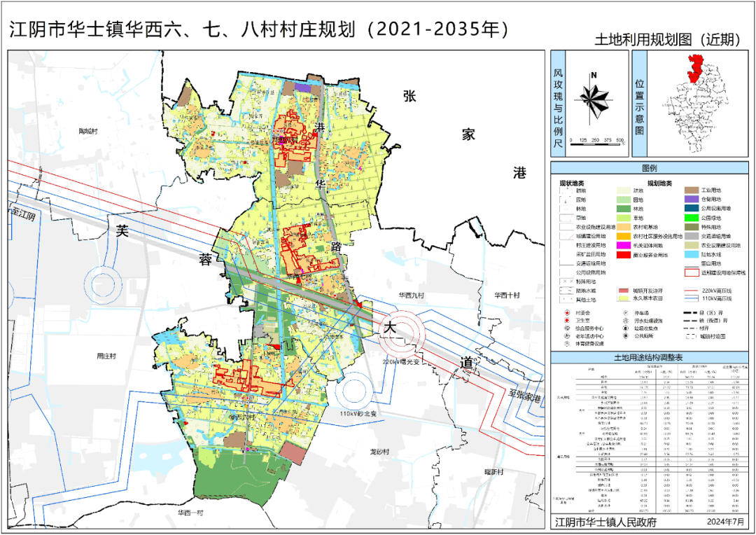This screenshot has height=535, width=756.
Task: Select the 永久基本农田 yellow swatch
Action: click(x=624, y=299)
